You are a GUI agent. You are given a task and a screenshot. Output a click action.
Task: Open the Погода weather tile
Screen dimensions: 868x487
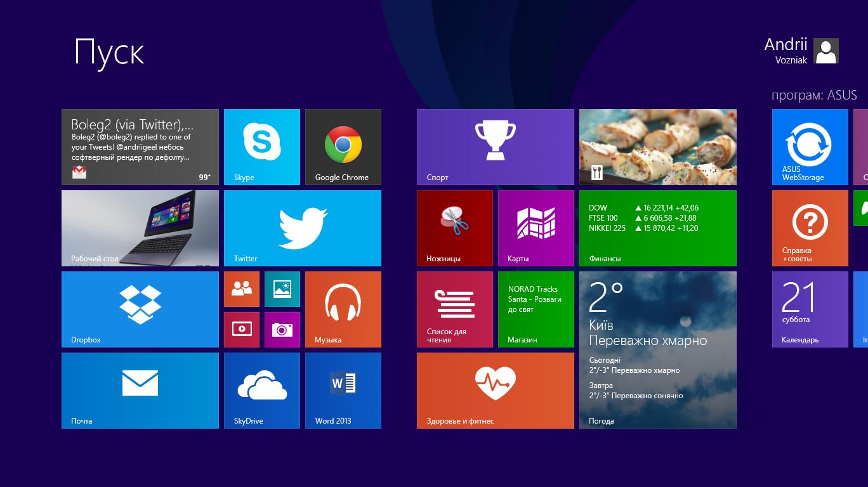[x=658, y=350]
